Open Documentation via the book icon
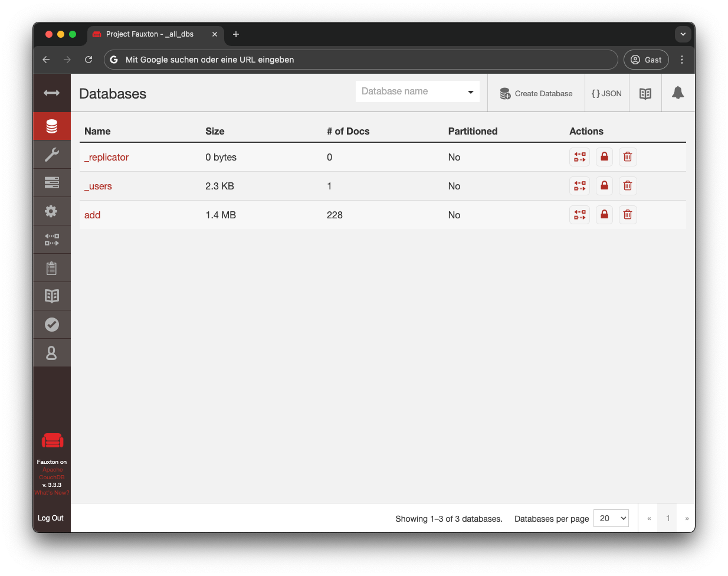The height and width of the screenshot is (576, 728). tap(52, 296)
